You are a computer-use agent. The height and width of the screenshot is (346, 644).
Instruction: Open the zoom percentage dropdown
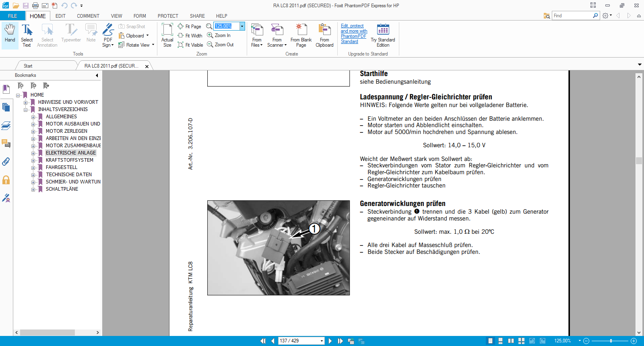point(242,26)
